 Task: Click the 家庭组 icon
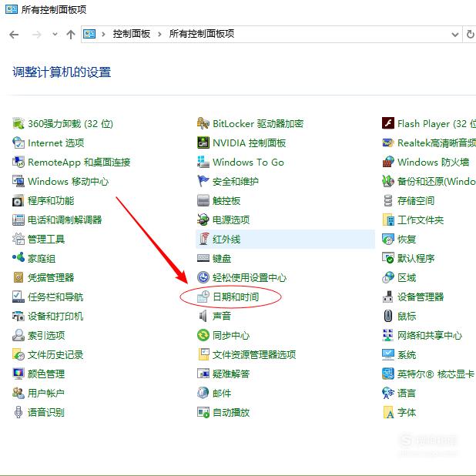[18, 258]
